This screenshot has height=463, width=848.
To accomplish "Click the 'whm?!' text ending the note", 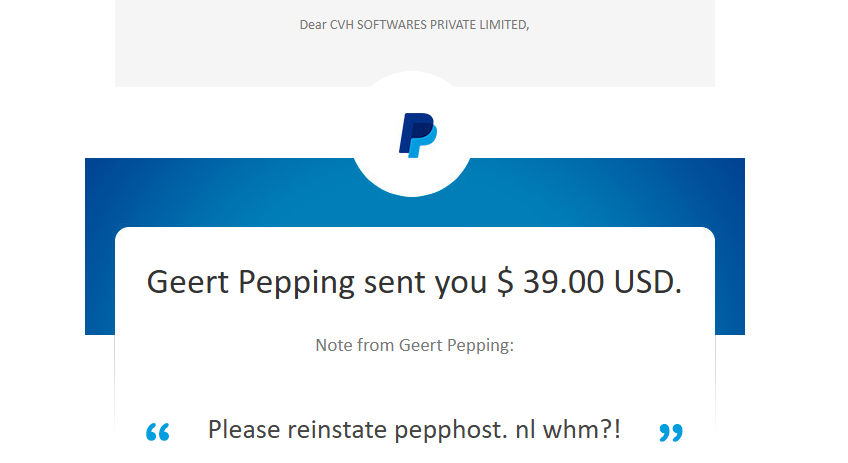I will tap(581, 429).
